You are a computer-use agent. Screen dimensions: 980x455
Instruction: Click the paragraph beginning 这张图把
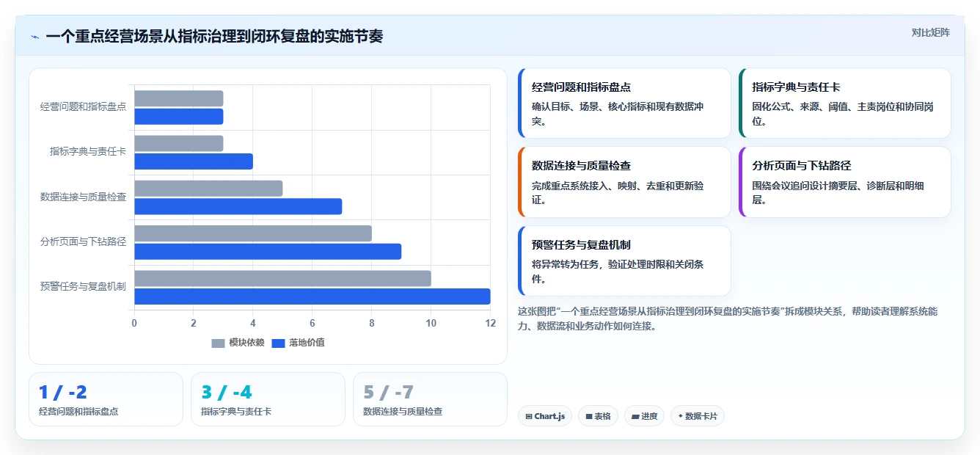[728, 319]
